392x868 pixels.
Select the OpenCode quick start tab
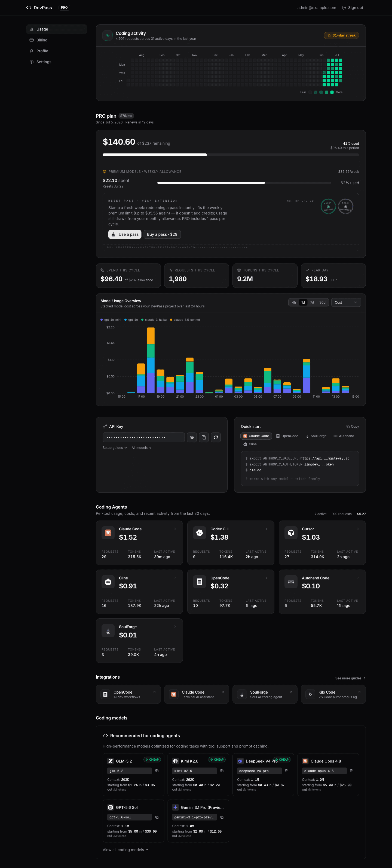287,436
